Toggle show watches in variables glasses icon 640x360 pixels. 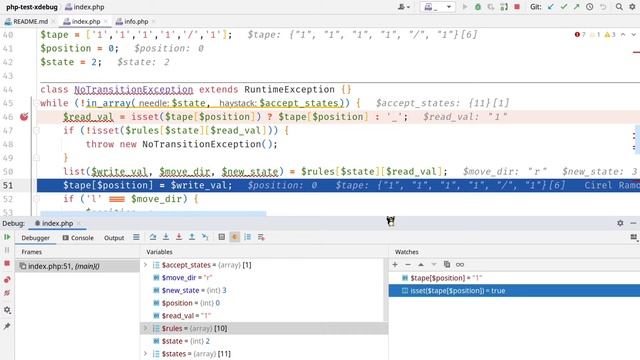[460, 264]
